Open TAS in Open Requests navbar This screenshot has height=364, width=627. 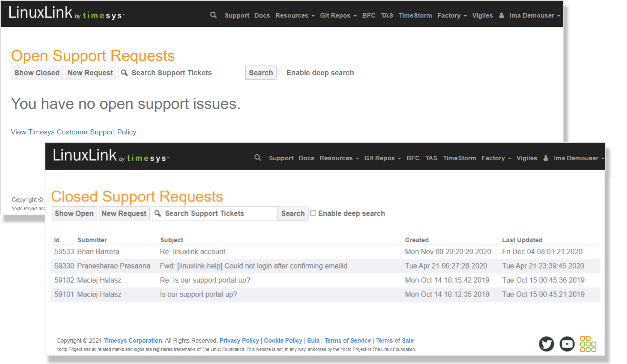click(x=387, y=15)
